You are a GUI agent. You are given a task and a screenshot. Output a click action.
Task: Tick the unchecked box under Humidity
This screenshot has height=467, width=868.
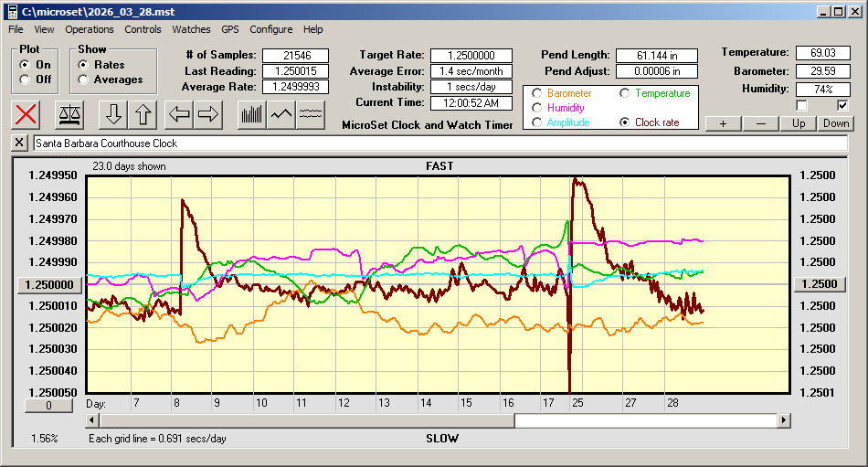point(802,105)
